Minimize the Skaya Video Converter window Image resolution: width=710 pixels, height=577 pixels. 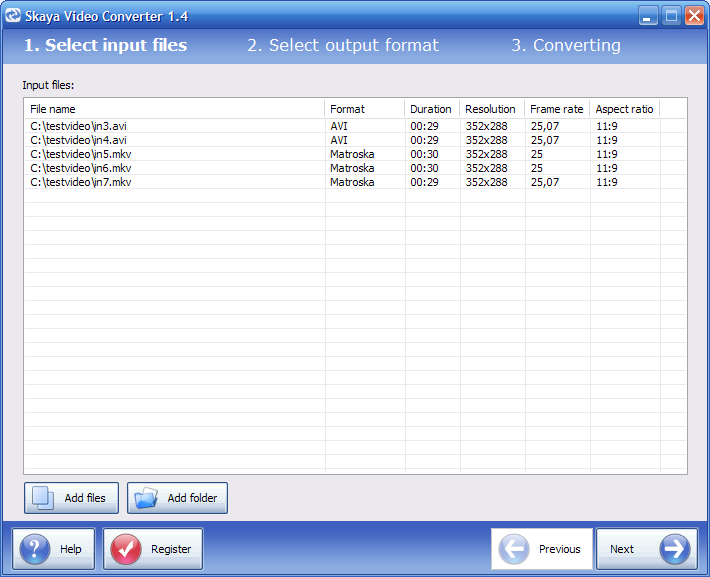(x=648, y=16)
